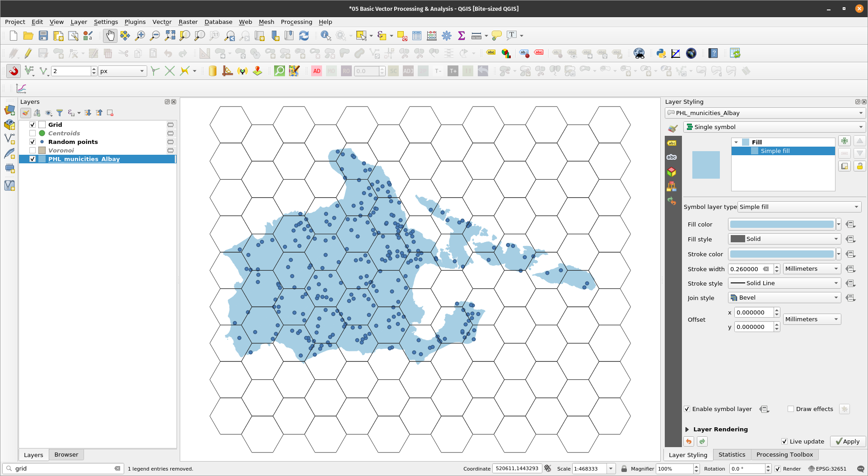Image resolution: width=868 pixels, height=476 pixels.
Task: Open the Identify Features tool
Action: (x=325, y=36)
